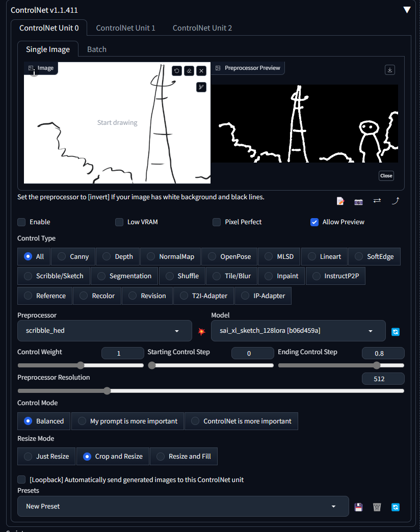
Task: Collapse the ControlNet v1.1.411 panel
Action: (407, 10)
